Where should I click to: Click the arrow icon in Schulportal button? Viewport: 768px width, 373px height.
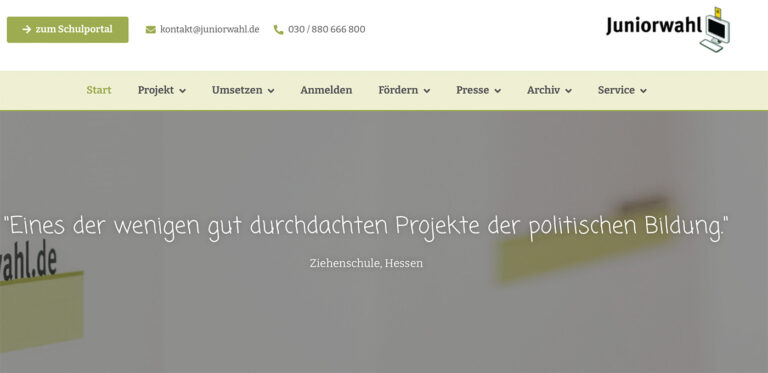26,29
